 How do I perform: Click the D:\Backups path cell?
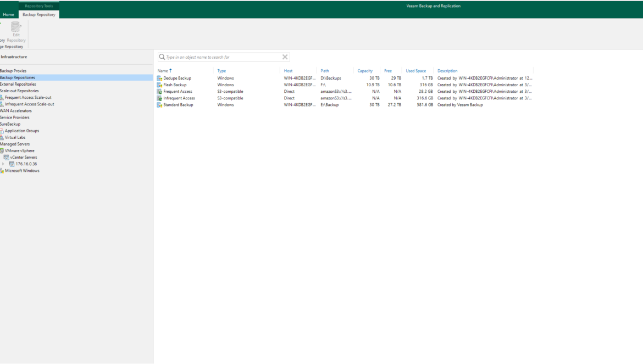tap(330, 78)
